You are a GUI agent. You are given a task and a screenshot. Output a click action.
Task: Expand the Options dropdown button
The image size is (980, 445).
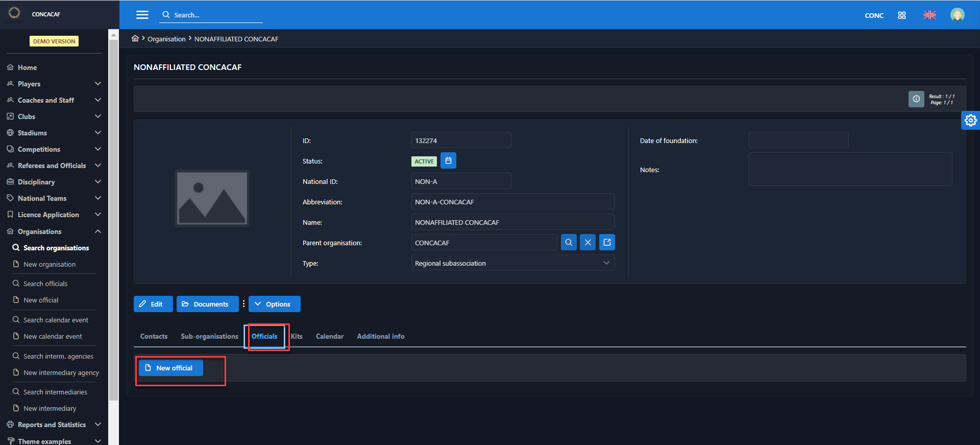point(274,304)
